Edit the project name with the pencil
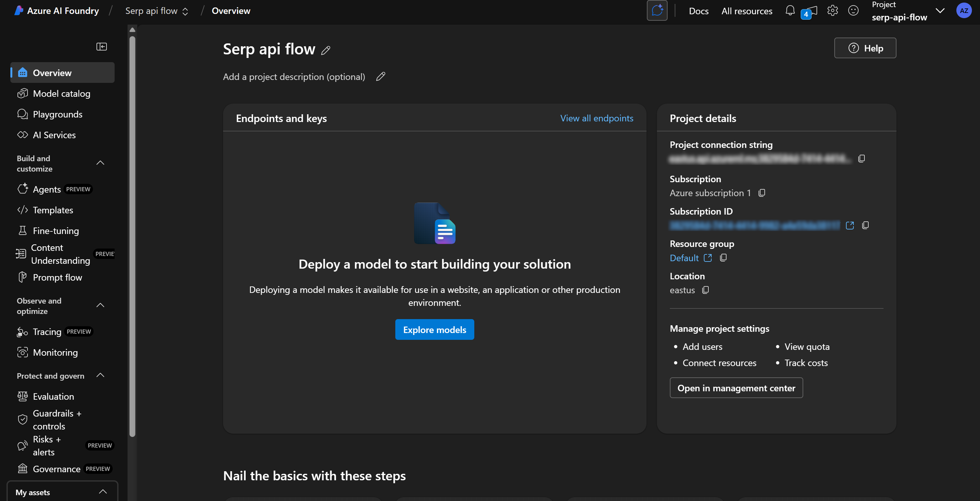Image resolution: width=980 pixels, height=501 pixels. 326,50
